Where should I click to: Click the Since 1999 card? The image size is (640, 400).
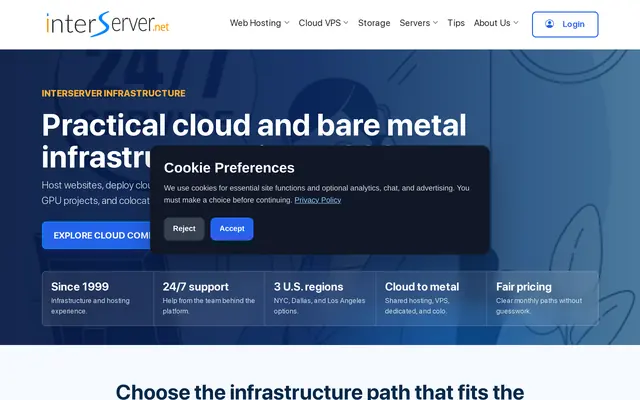(x=98, y=298)
